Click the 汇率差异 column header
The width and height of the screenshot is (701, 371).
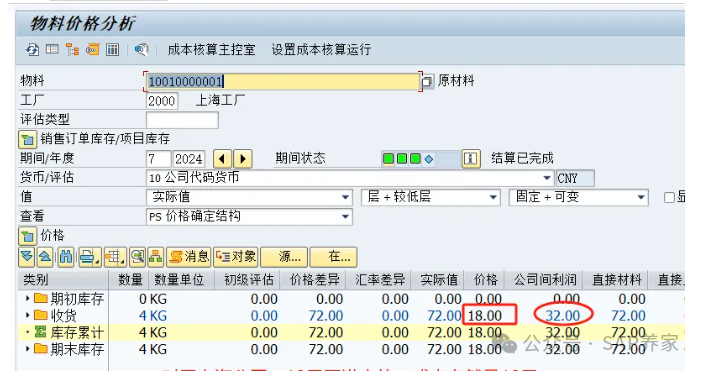pos(379,280)
